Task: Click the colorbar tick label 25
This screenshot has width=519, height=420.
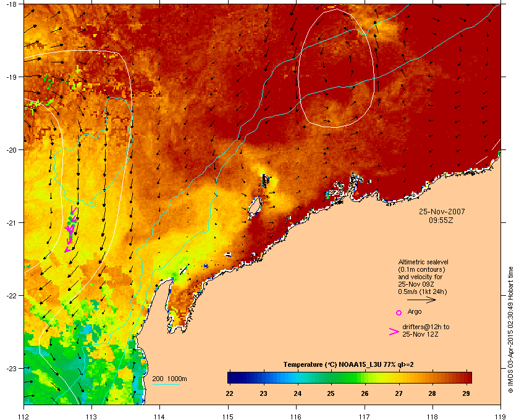Action: point(331,393)
